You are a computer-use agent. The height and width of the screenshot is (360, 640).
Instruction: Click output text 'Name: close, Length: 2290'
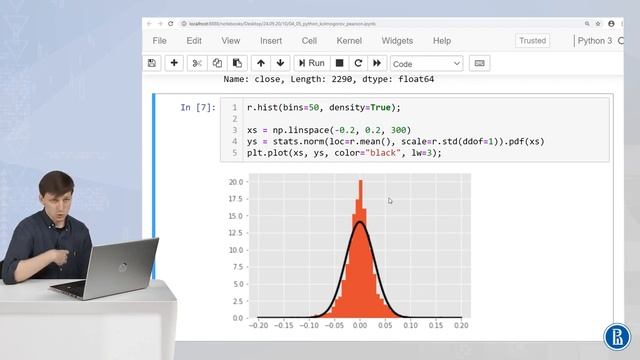tap(329, 79)
